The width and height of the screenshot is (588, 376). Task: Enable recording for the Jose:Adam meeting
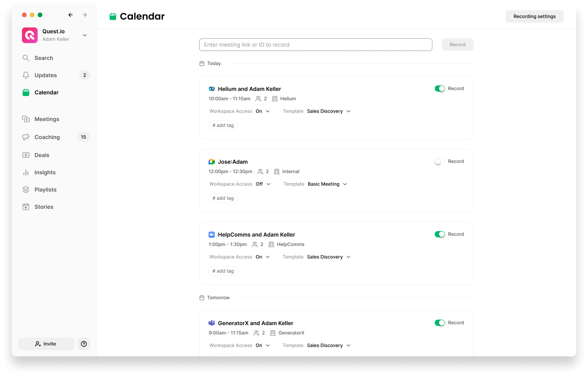(438, 161)
